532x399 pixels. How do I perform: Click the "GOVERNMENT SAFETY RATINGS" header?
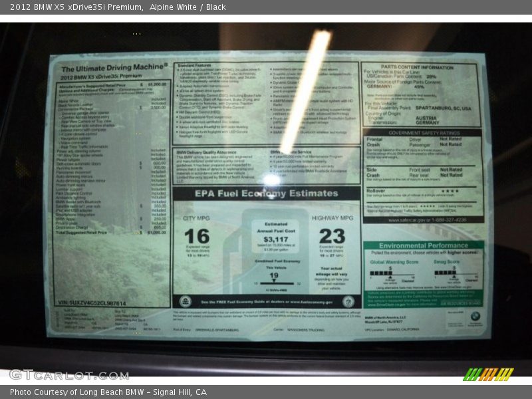(424, 132)
